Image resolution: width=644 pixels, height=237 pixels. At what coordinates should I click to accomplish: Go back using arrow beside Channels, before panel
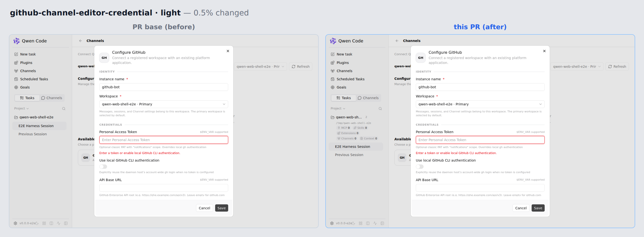(80, 41)
